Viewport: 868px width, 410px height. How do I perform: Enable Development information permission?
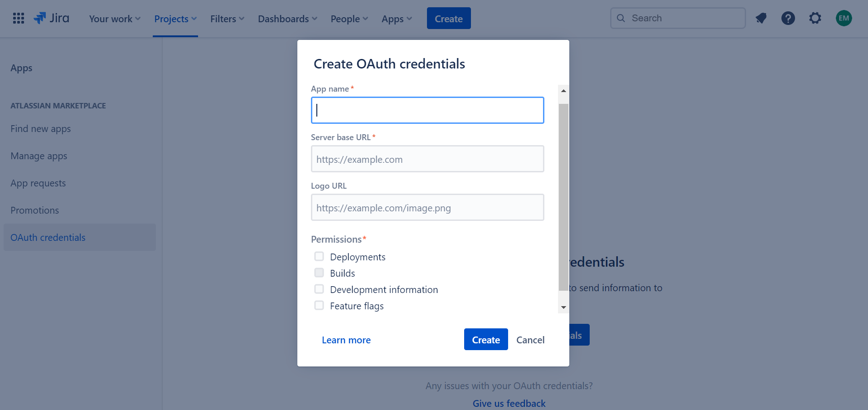319,289
